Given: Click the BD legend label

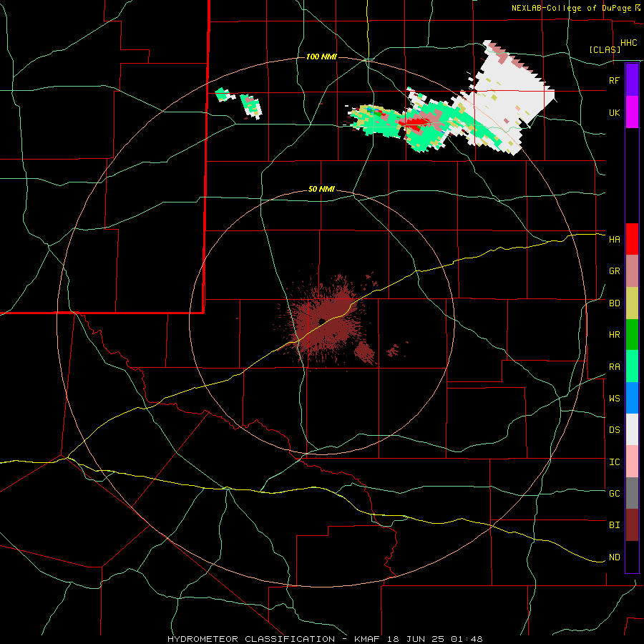Looking at the screenshot, I should click(614, 303).
